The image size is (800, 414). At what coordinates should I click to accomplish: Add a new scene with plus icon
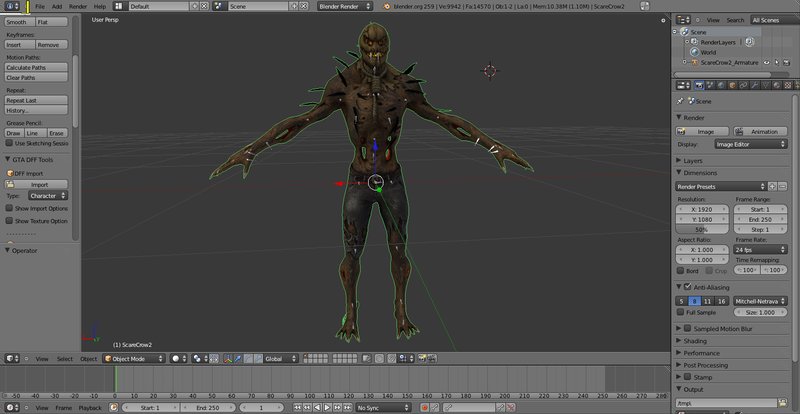pos(294,6)
